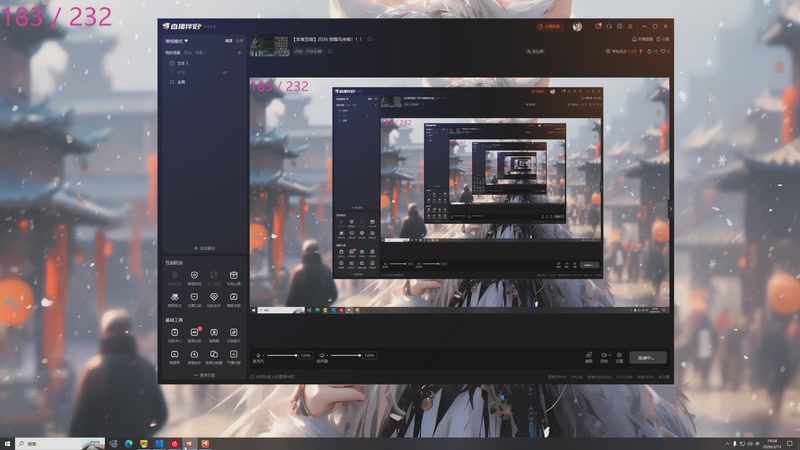The height and width of the screenshot is (450, 800).
Task: Show hidden icons in the Windows system tray
Action: 727,444
